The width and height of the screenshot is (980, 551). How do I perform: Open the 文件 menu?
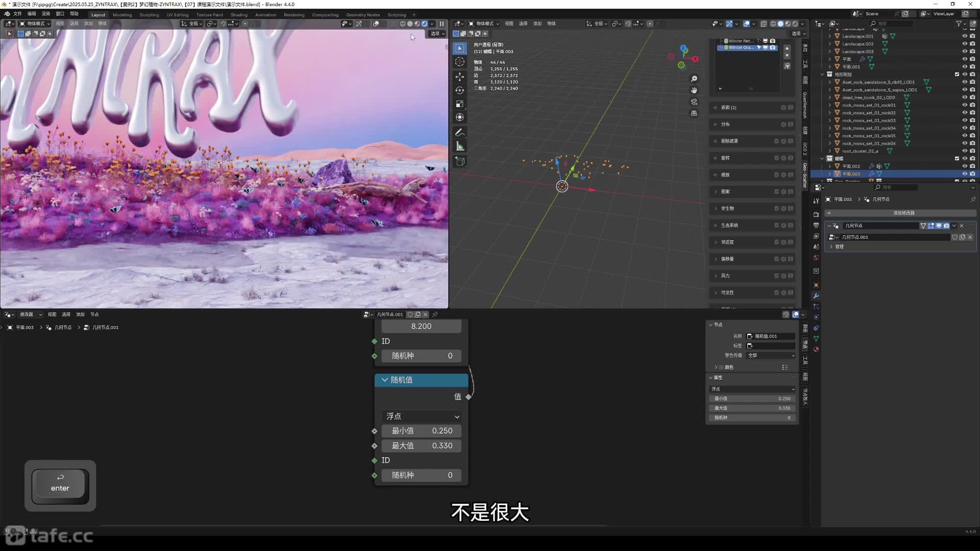[x=17, y=14]
